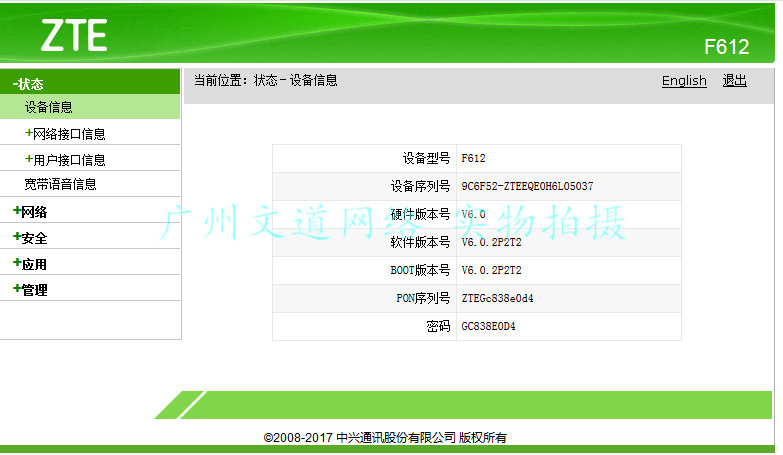Click the 设备型号 label
The width and height of the screenshot is (783, 455).
[x=426, y=158]
